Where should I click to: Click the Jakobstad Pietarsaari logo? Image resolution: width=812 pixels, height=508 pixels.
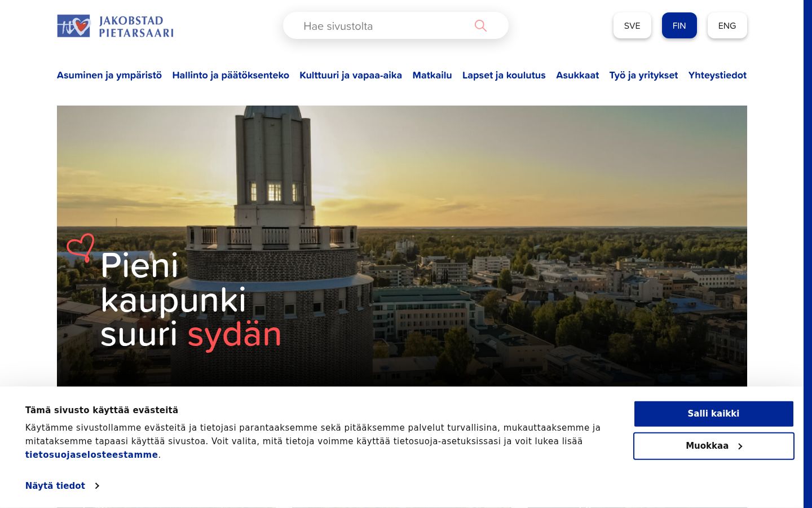(x=115, y=26)
